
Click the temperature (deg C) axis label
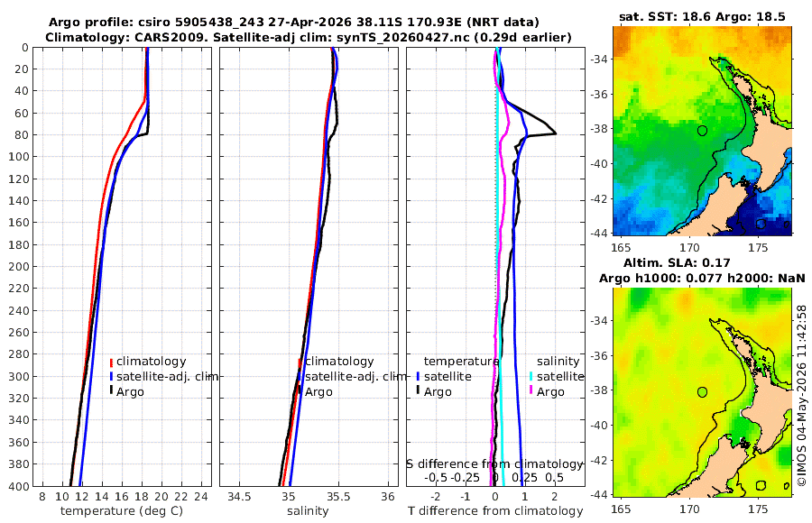122,511
